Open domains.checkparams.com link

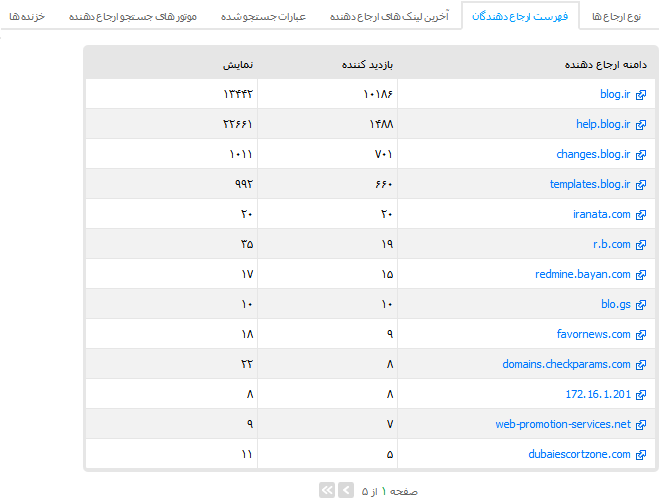566,364
